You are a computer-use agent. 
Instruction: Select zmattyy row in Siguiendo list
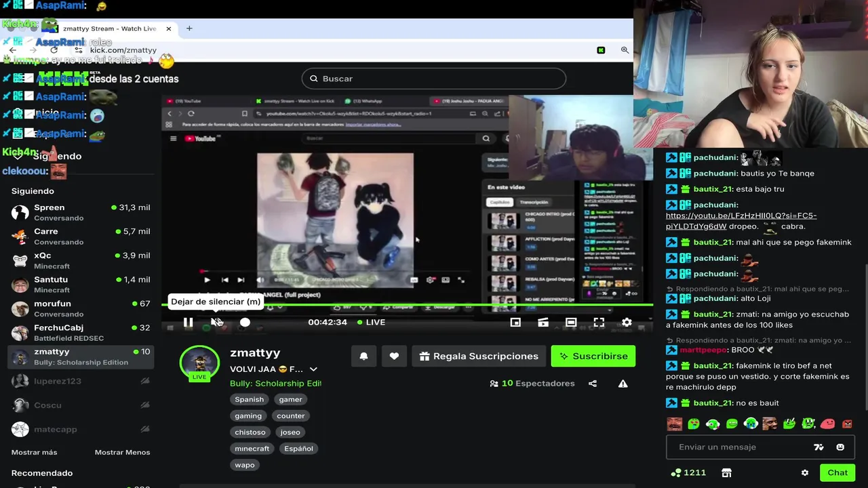coord(81,357)
